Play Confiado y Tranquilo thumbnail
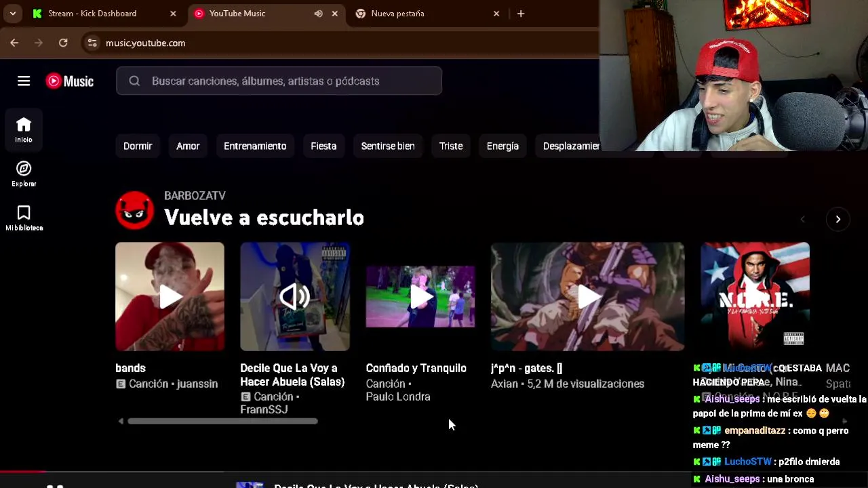This screenshot has width=868, height=488. coord(420,296)
